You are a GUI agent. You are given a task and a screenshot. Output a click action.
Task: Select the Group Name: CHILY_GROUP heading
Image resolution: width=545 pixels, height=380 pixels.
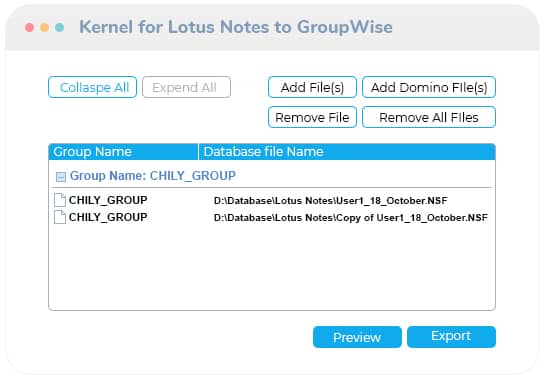(x=153, y=176)
